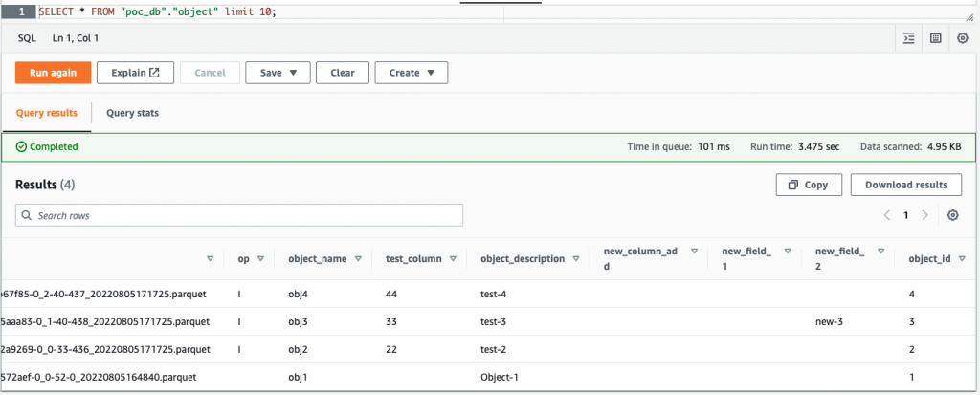Click the new-3 cell value
Screen dimensions: 980x395
point(829,322)
